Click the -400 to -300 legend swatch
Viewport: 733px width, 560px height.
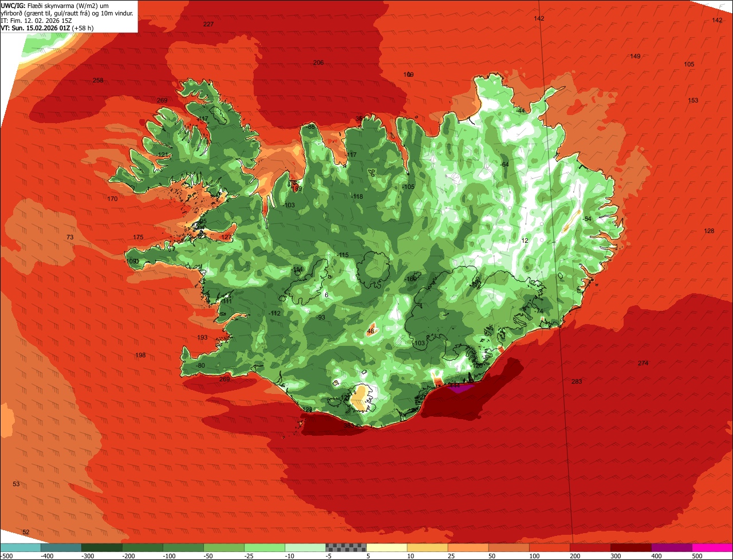click(61, 547)
